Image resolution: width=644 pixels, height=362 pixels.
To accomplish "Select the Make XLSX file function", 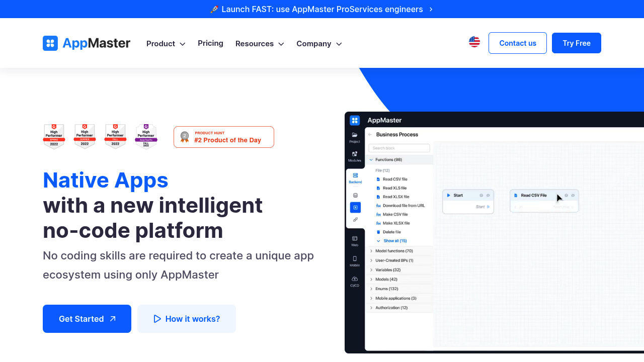I will (x=393, y=223).
